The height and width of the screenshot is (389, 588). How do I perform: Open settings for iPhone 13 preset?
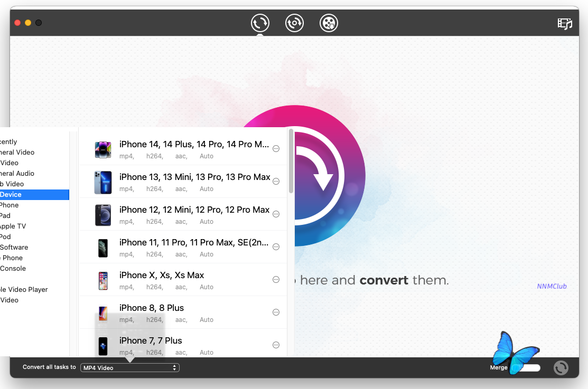276,182
